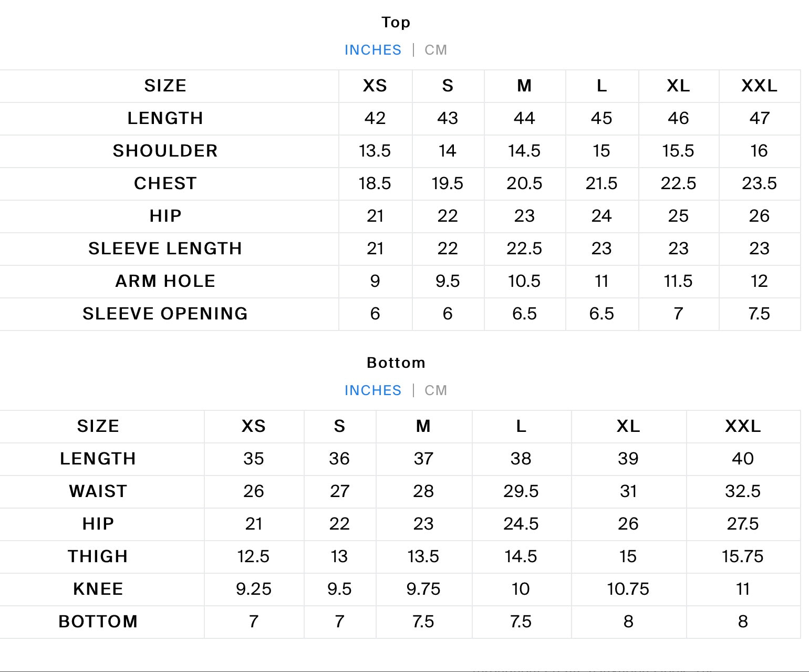This screenshot has width=809, height=672.
Task: Click the WAIST row label
Action: (x=98, y=491)
